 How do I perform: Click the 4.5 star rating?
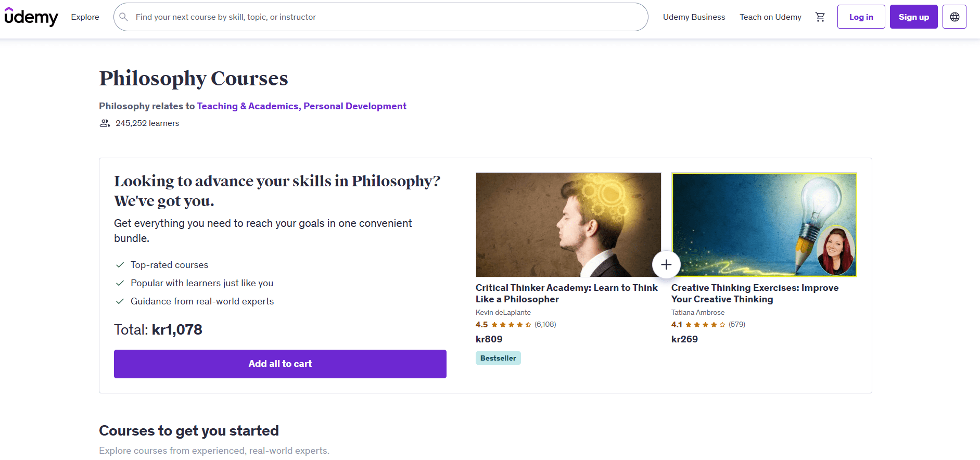503,325
